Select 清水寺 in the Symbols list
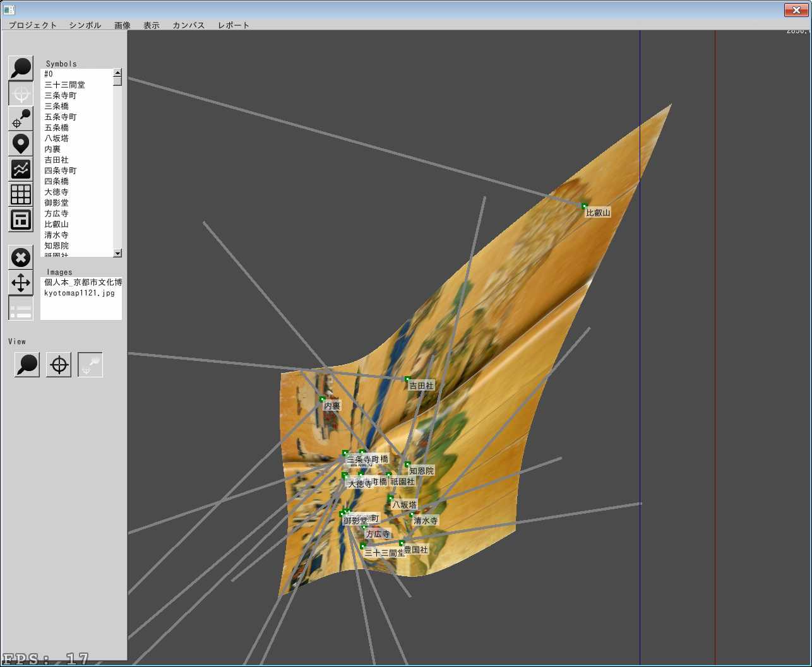The width and height of the screenshot is (812, 667). pos(76,235)
